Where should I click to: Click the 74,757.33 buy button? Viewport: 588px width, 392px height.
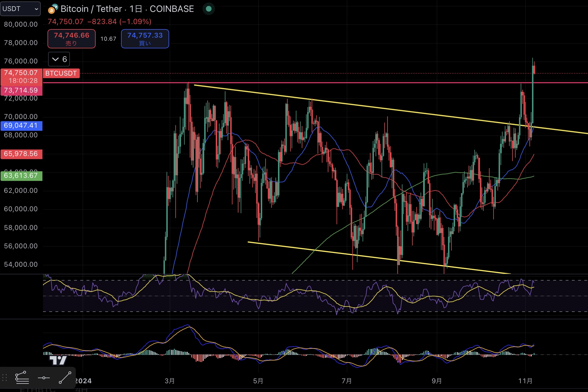coord(145,39)
